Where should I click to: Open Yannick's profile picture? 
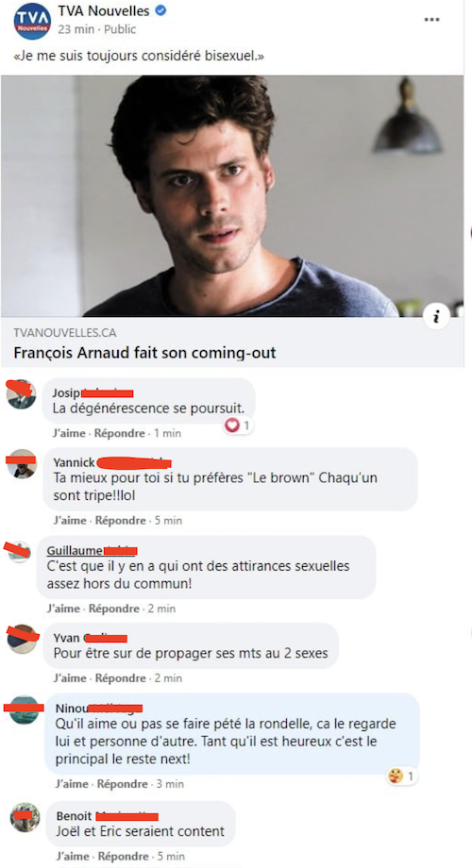click(x=22, y=463)
